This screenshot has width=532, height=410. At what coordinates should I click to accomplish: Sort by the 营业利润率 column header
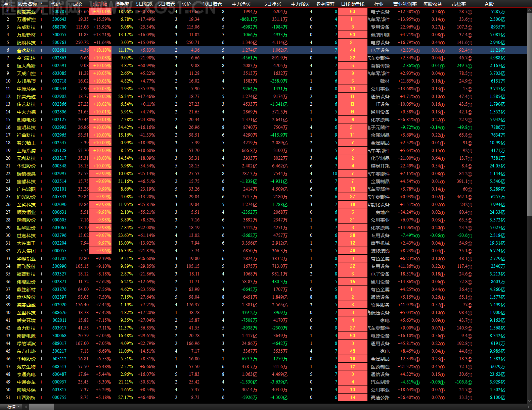pyautogui.click(x=405, y=4)
